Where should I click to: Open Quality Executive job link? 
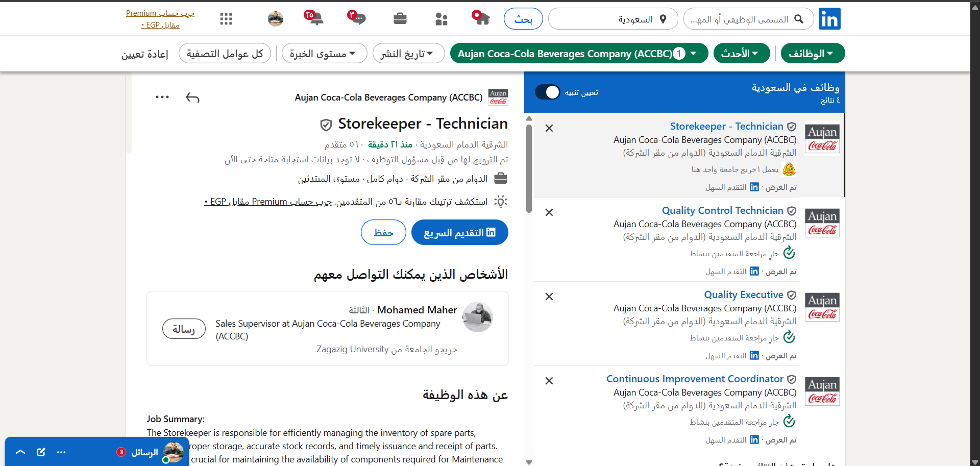744,295
